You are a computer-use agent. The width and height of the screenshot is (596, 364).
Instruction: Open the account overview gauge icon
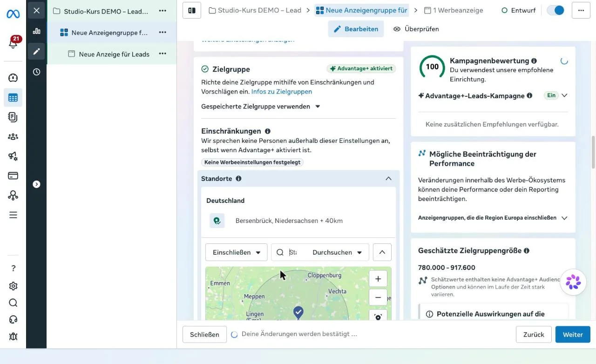pyautogui.click(x=13, y=78)
